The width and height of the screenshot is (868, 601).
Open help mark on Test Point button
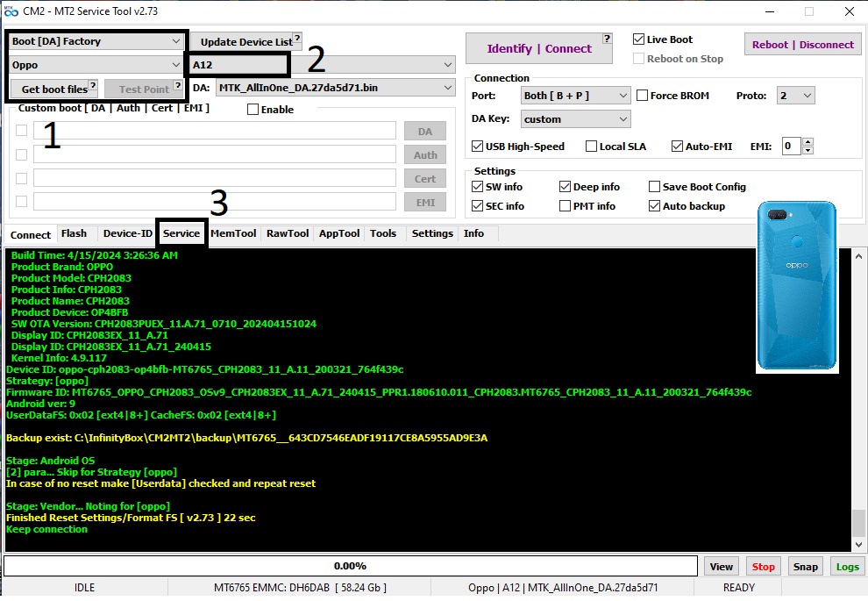pyautogui.click(x=177, y=85)
